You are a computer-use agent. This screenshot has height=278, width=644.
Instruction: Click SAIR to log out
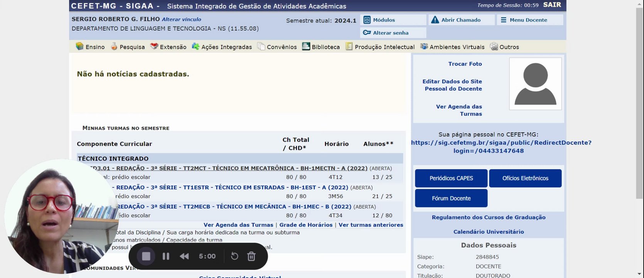pos(552,5)
